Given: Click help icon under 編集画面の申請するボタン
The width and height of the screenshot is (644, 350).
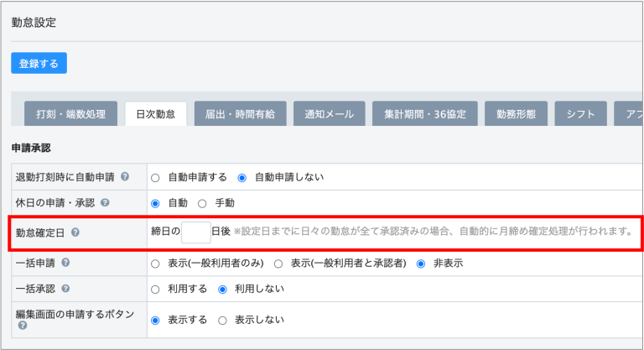Looking at the screenshot, I should coord(23,326).
